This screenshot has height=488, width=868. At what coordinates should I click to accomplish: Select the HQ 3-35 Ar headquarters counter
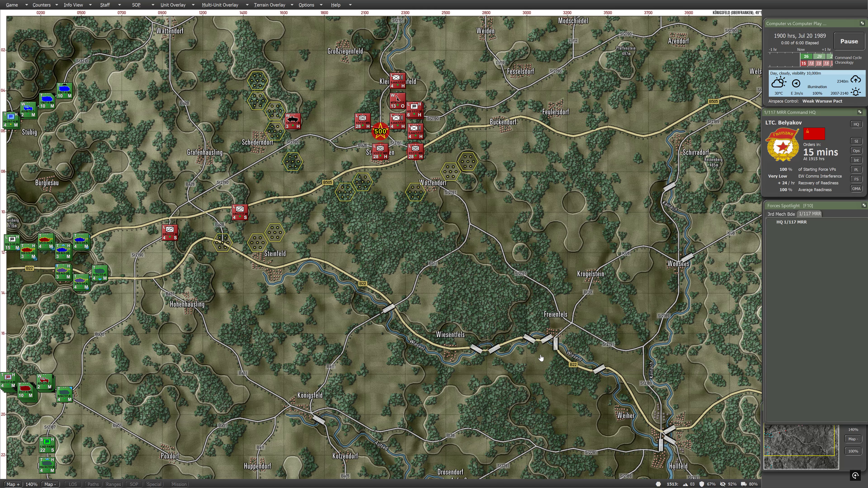click(12, 242)
